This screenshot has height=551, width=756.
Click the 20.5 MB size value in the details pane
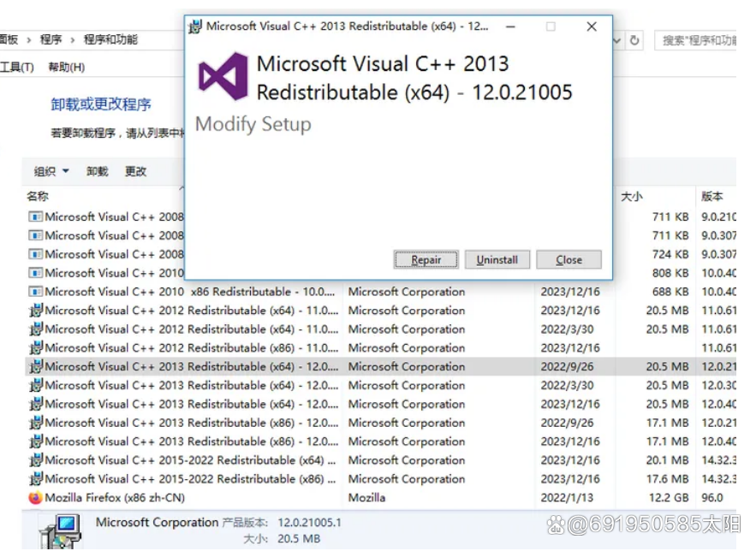point(299,539)
